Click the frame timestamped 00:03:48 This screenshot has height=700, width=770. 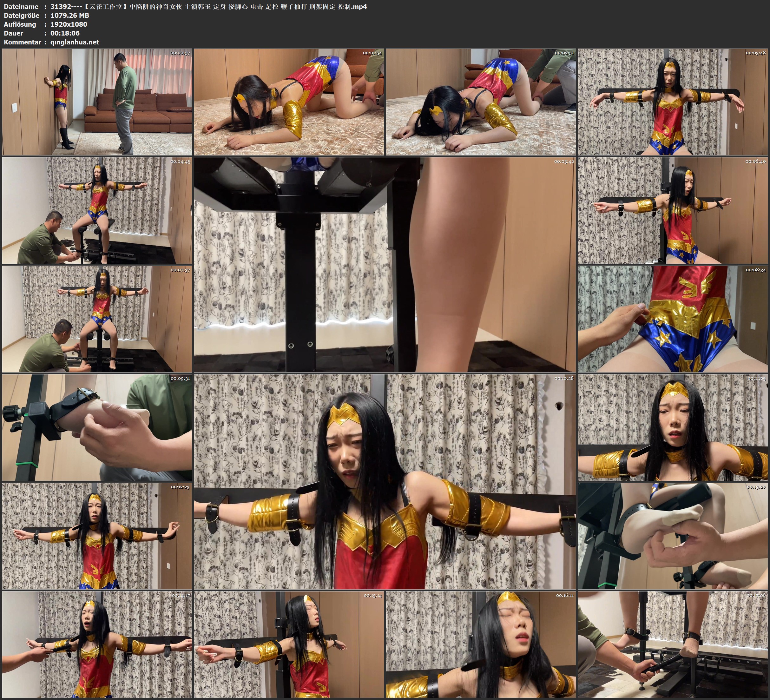(673, 102)
